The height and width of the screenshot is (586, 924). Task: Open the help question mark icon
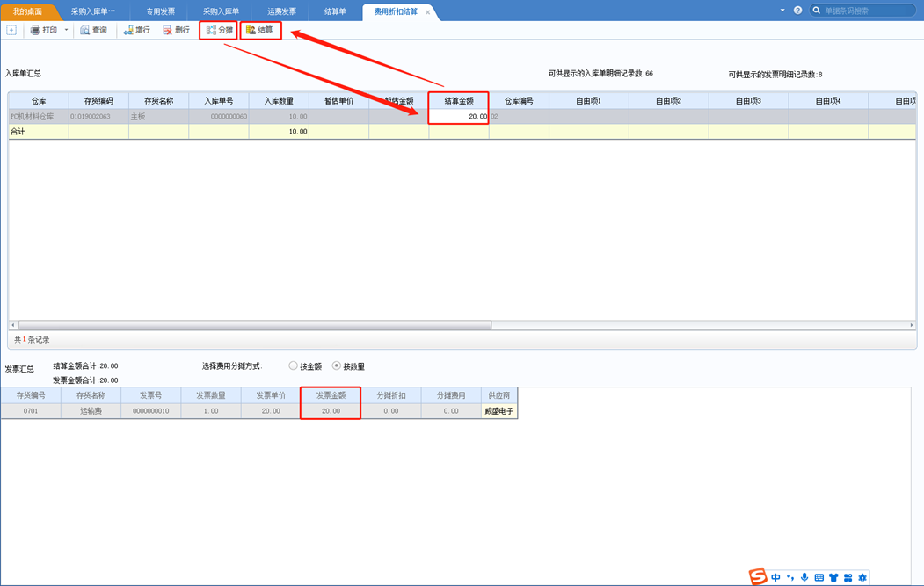point(798,10)
